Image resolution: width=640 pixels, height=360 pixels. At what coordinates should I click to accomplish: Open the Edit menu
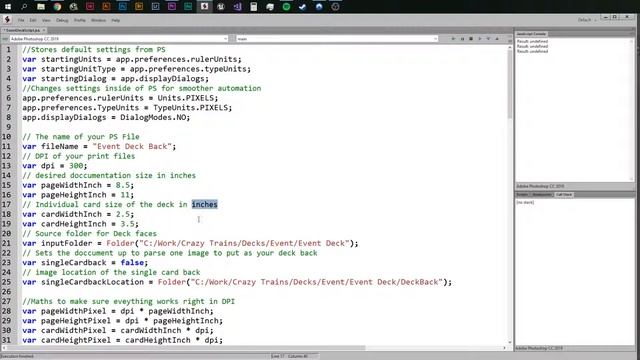tap(33, 20)
